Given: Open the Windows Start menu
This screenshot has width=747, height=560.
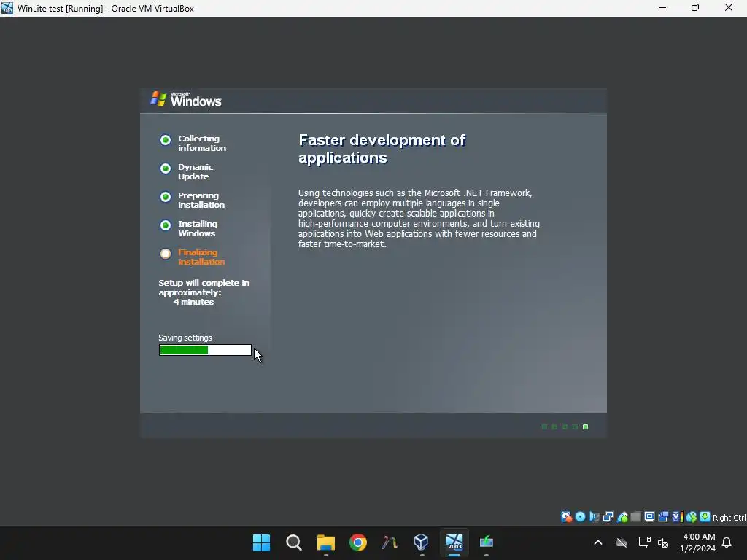Looking at the screenshot, I should (x=262, y=542).
